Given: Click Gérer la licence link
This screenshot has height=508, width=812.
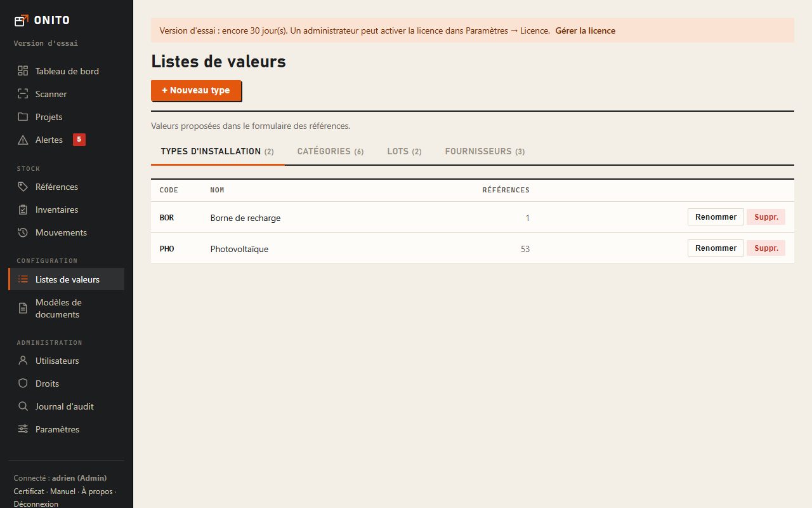Looking at the screenshot, I should pos(585,30).
